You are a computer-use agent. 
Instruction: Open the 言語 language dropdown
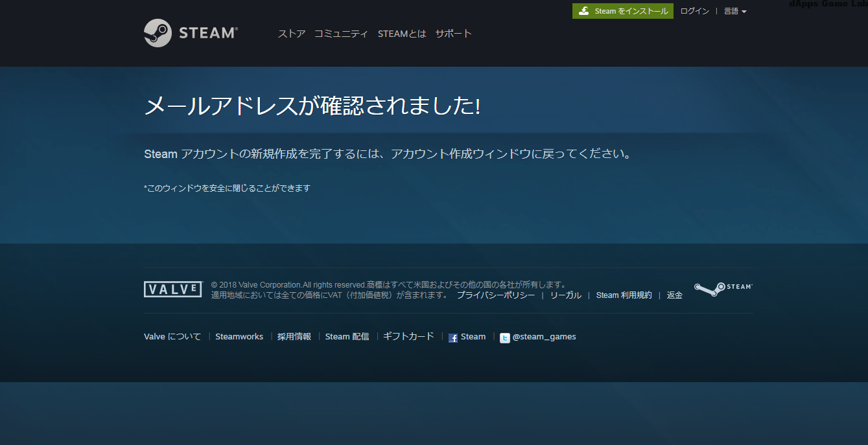click(735, 11)
